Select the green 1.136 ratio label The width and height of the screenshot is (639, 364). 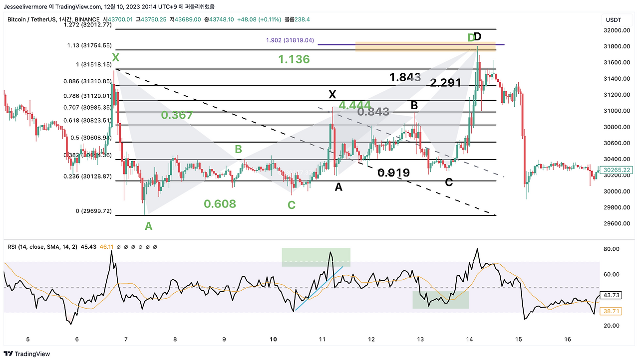294,59
